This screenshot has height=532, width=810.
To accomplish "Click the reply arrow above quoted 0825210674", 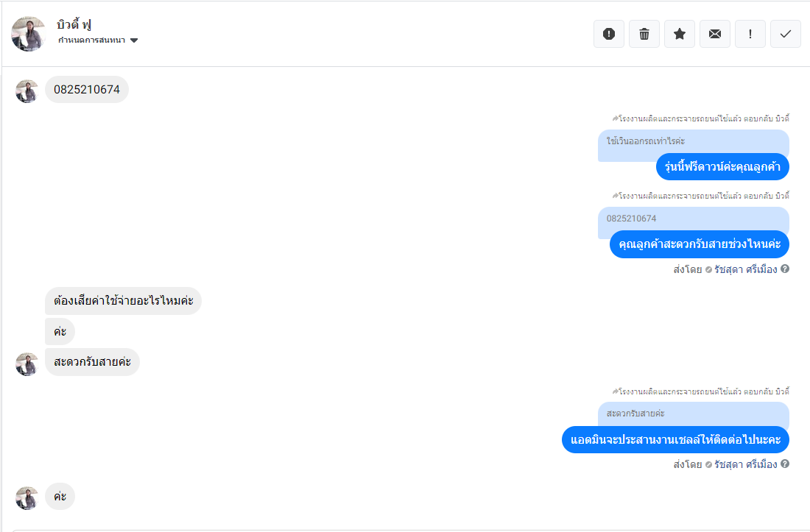I will pos(616,196).
